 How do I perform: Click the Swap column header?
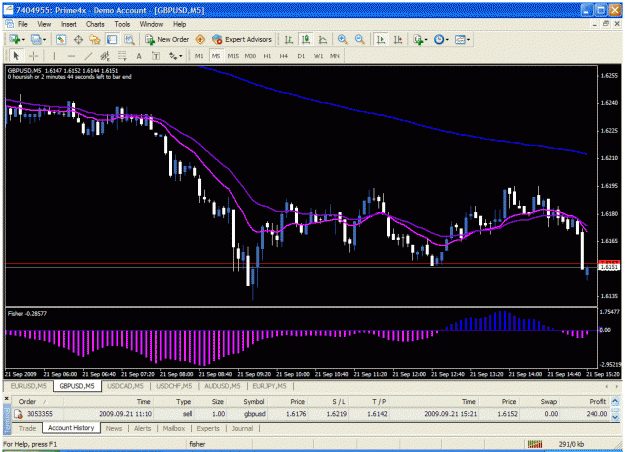point(539,401)
